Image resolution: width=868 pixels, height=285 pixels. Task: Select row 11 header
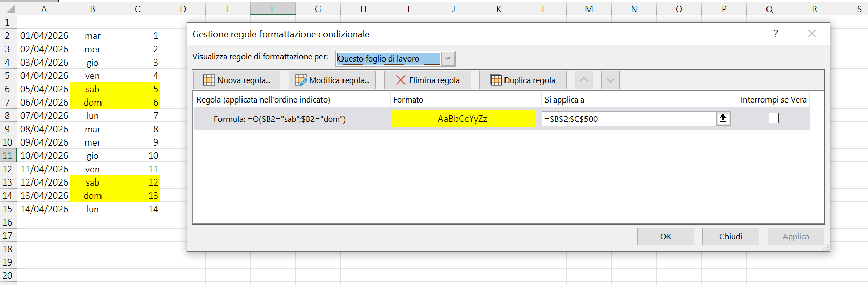click(x=8, y=155)
